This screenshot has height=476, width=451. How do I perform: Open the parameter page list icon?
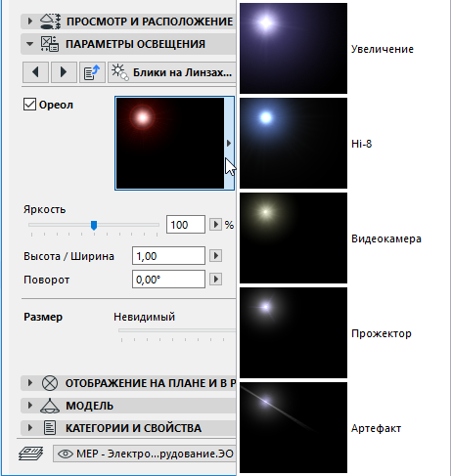click(92, 72)
